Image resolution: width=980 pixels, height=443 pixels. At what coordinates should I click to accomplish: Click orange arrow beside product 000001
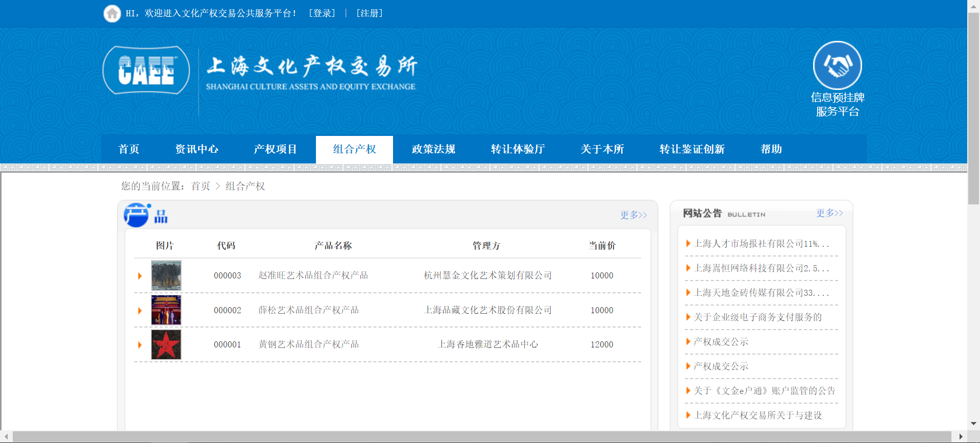[x=140, y=345]
